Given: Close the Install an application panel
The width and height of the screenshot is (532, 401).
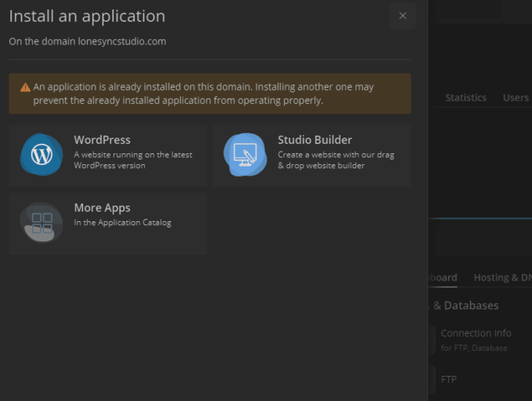Looking at the screenshot, I should [402, 16].
